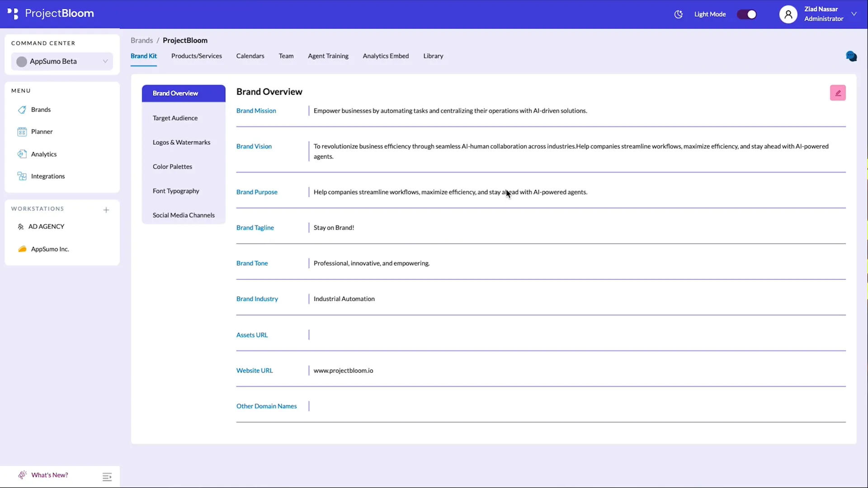The height and width of the screenshot is (488, 868).
Task: Open Analytics from the menu
Action: coord(44,154)
